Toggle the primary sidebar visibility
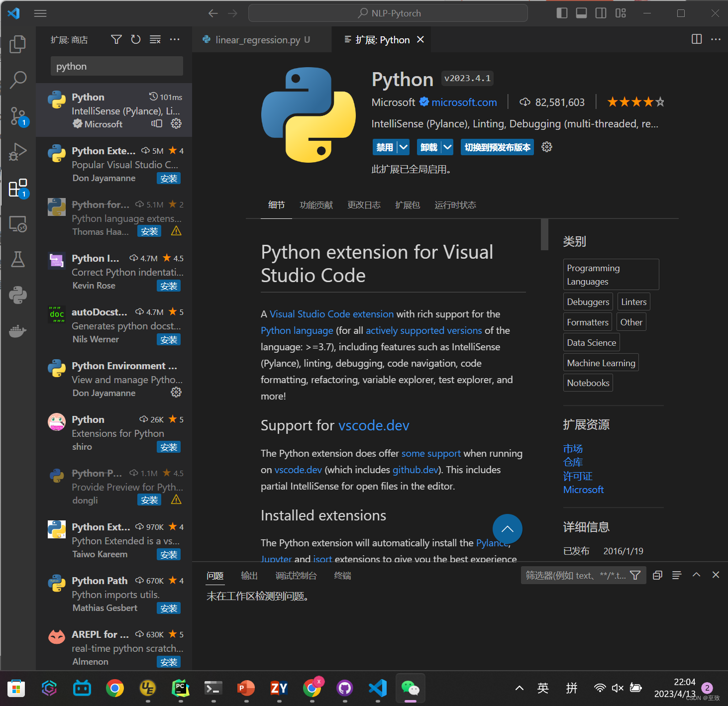The height and width of the screenshot is (706, 728). (x=562, y=13)
